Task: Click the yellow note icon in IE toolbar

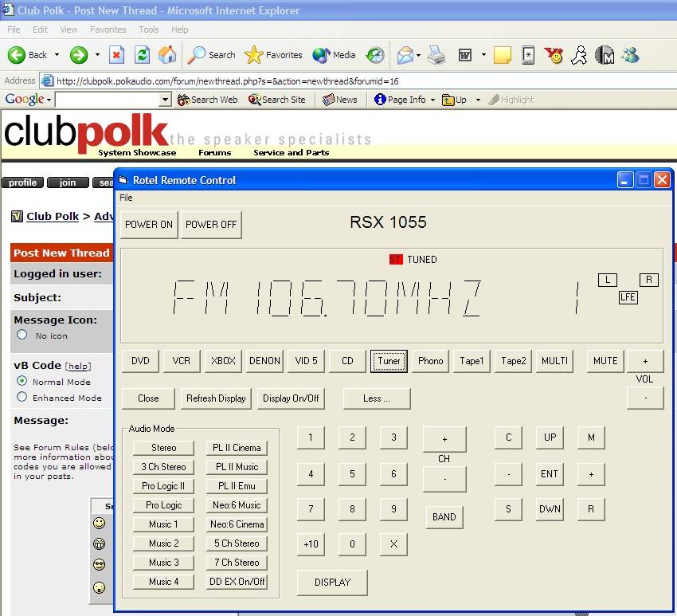Action: (x=502, y=55)
